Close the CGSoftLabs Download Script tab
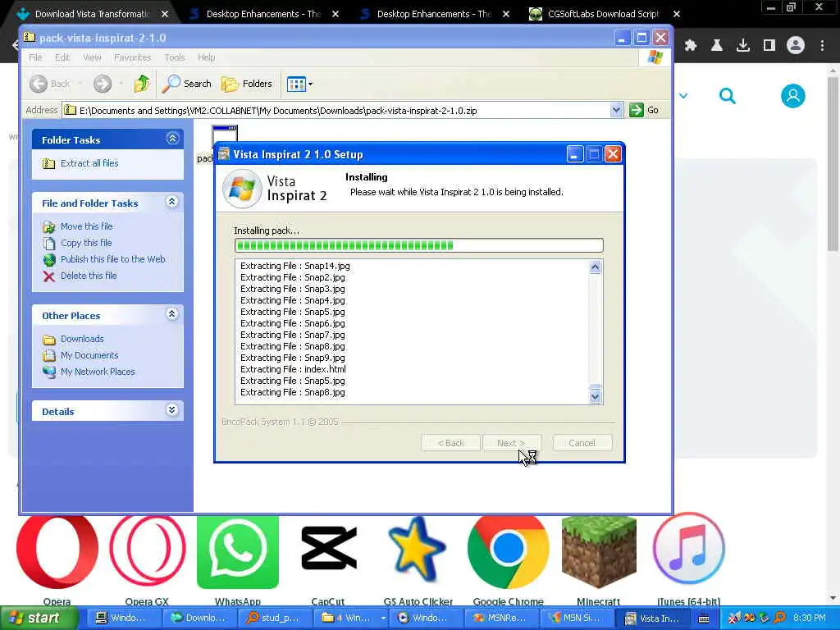The image size is (840, 630). (677, 14)
